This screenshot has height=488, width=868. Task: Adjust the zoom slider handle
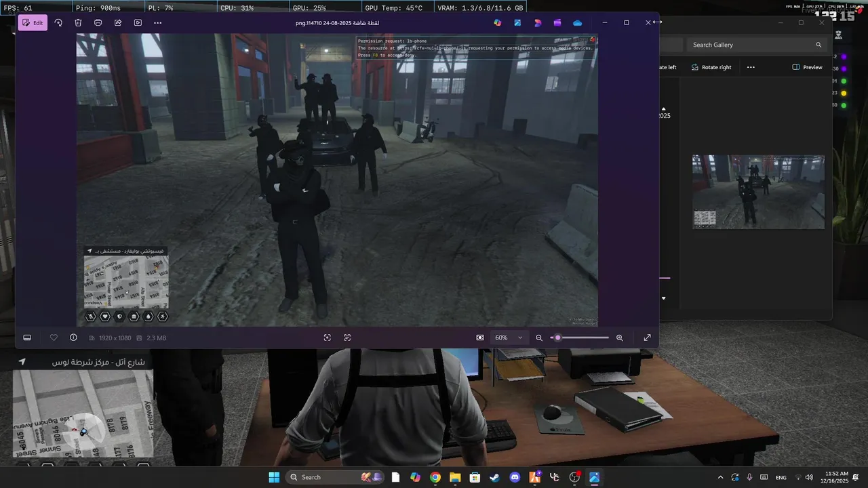point(557,338)
